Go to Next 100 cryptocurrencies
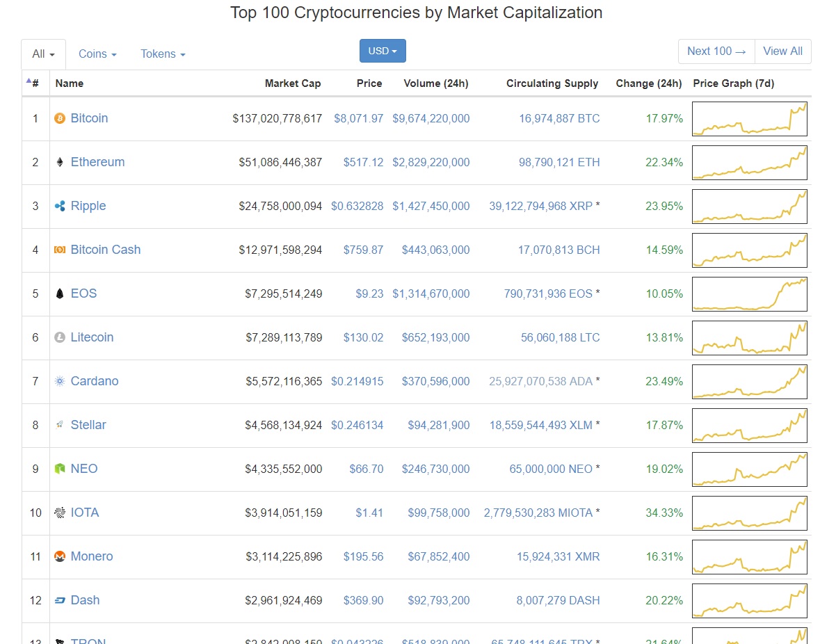The width and height of the screenshot is (836, 644). click(x=716, y=51)
